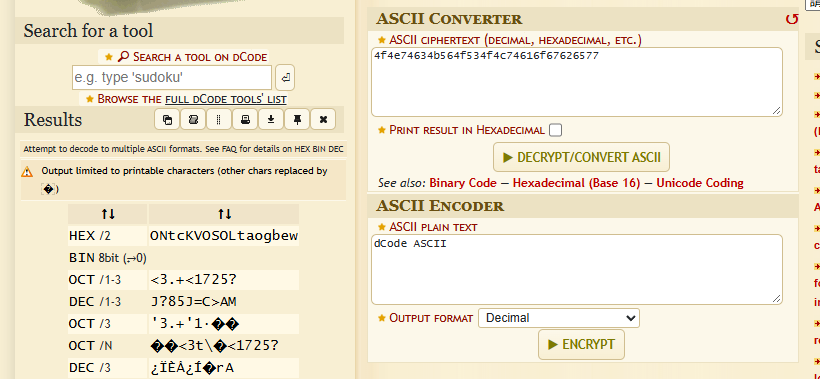Download the results with the arrow icon
The width and height of the screenshot is (820, 379).
point(271,120)
